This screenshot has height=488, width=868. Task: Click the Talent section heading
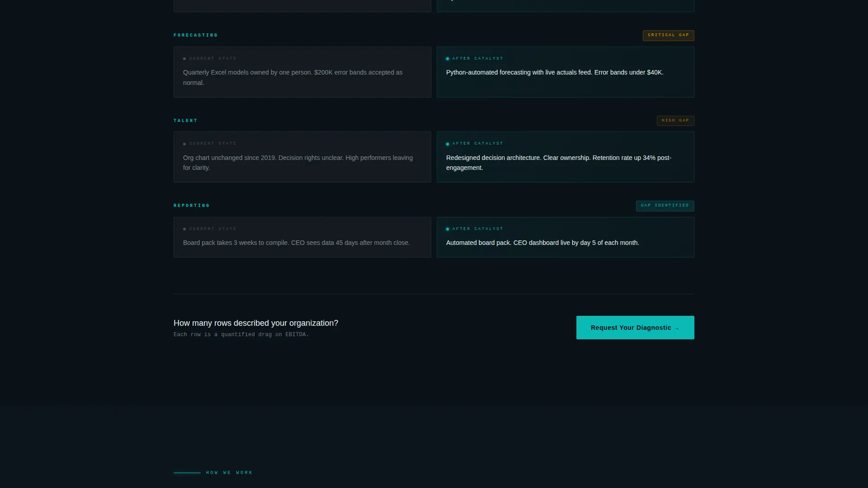tap(185, 121)
